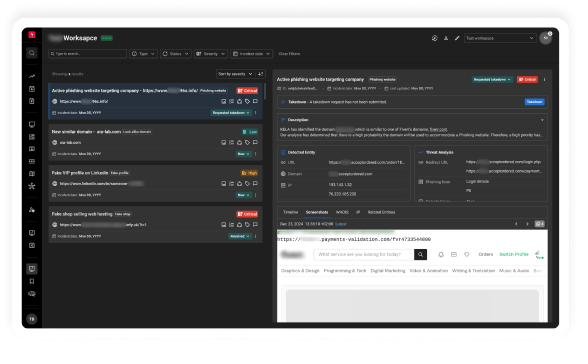Click search icon in phishing screenshot preview
The width and height of the screenshot is (588, 364).
point(420,255)
